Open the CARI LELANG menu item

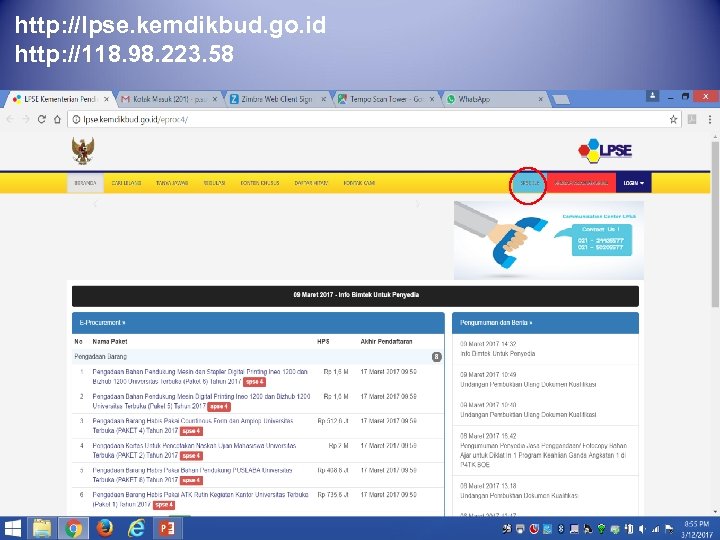pos(126,183)
